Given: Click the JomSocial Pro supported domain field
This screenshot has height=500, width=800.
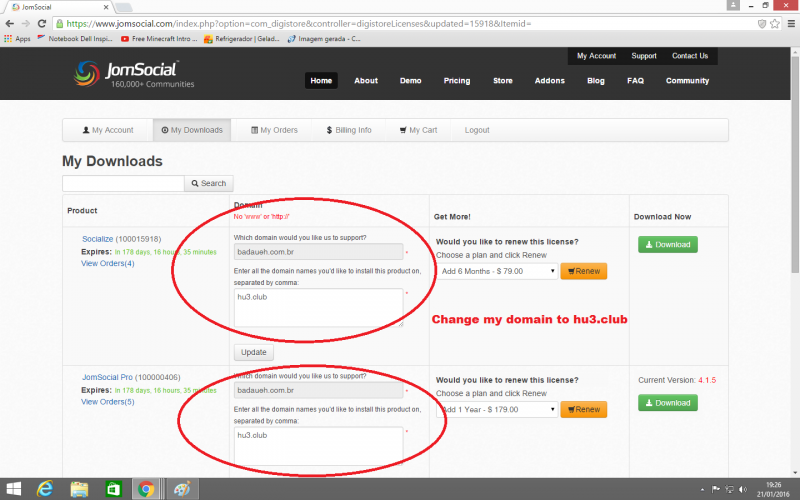Looking at the screenshot, I should (318, 390).
